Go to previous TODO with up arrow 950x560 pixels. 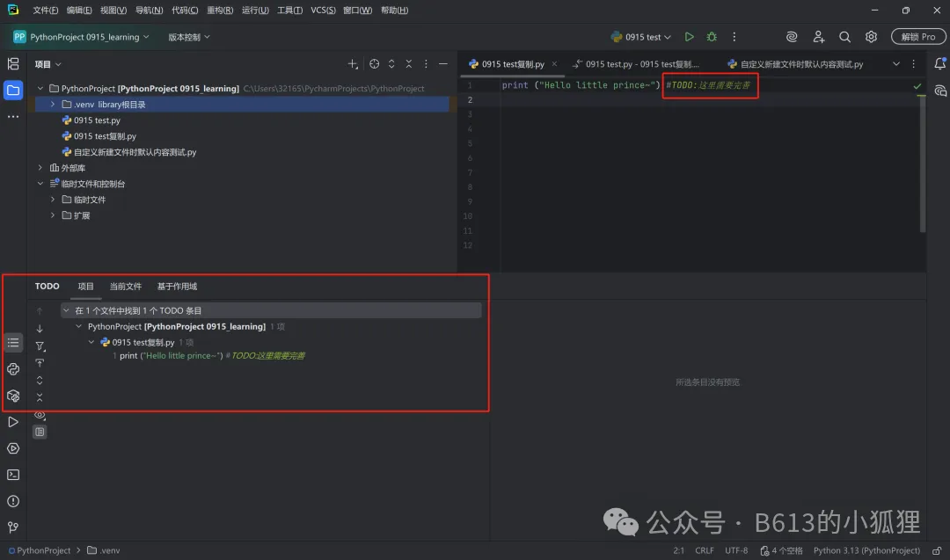[40, 311]
